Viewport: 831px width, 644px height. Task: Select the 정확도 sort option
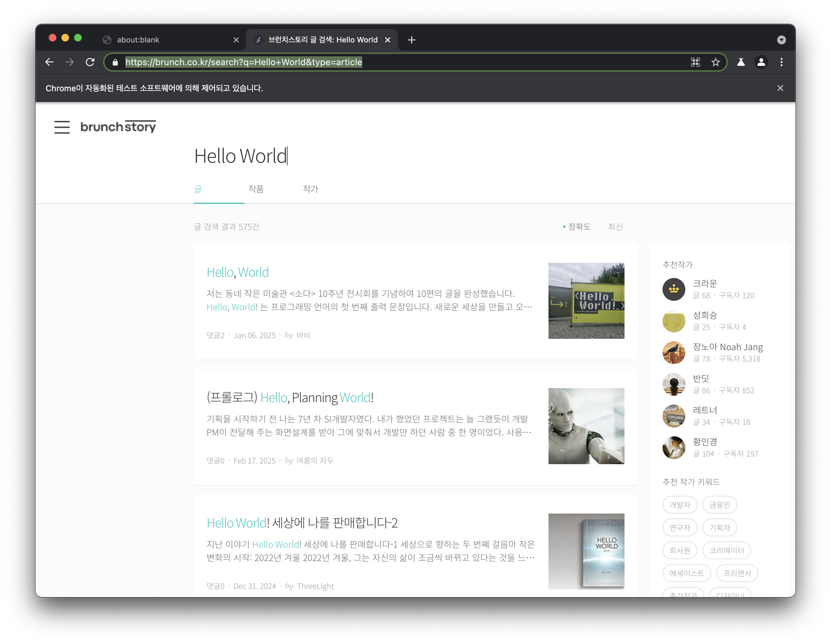click(579, 227)
